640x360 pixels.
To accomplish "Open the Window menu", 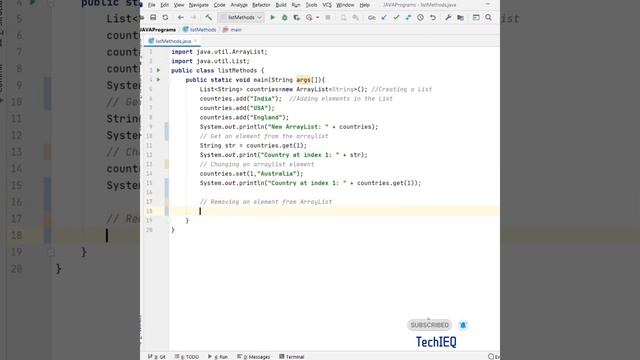I will [345, 5].
